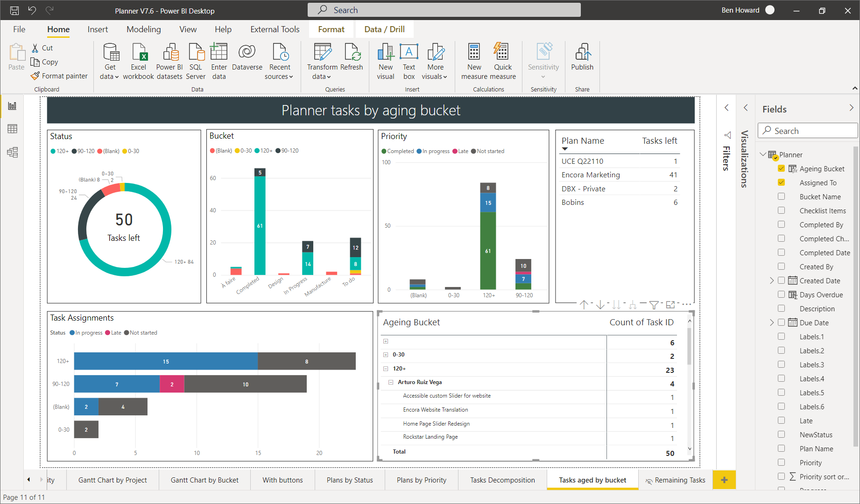This screenshot has width=860, height=504.
Task: Enter focus mode on the Ageing Bucket visual
Action: point(670,304)
